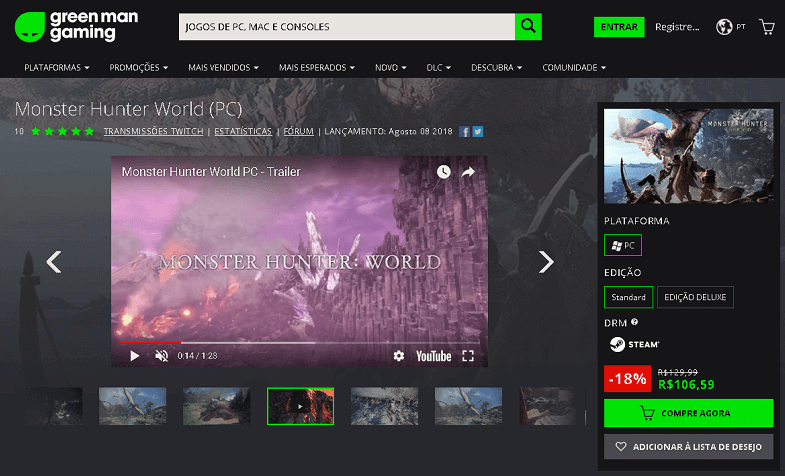This screenshot has height=476, width=785.
Task: Open video settings gear
Action: click(x=399, y=356)
